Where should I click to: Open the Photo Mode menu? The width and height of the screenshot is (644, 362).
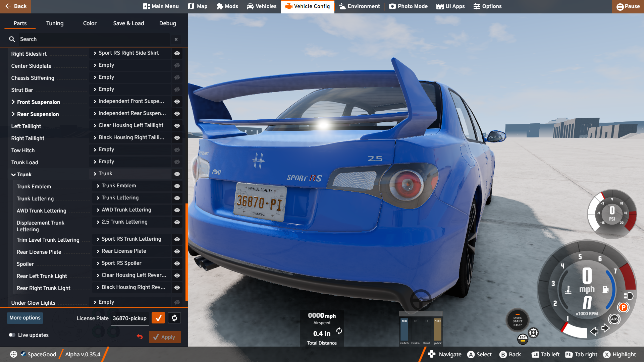click(408, 6)
